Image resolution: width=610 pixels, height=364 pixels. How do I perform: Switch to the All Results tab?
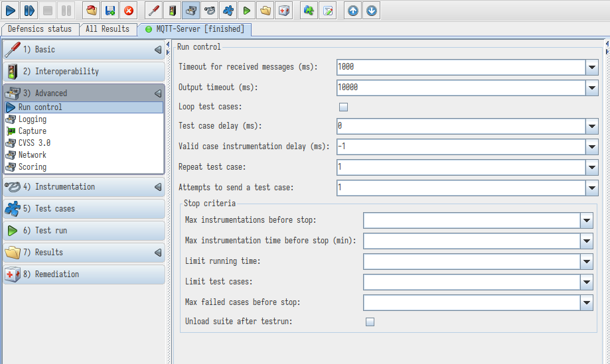pos(108,29)
